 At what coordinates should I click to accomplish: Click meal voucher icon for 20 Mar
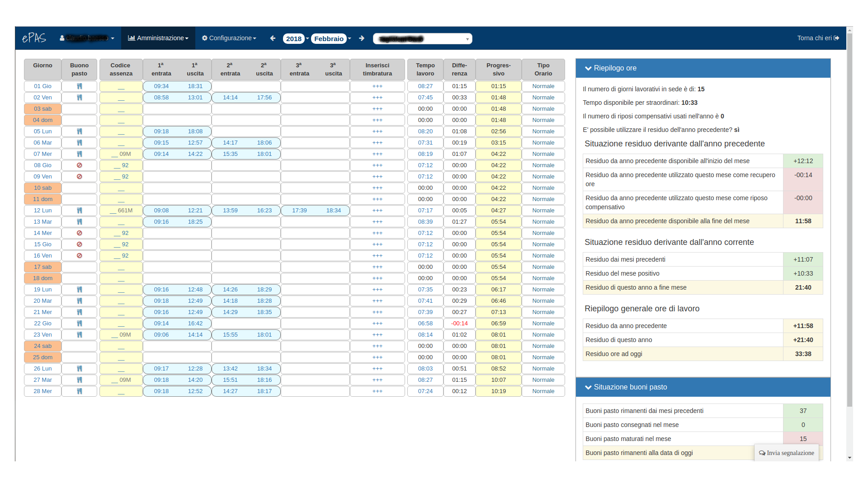pyautogui.click(x=79, y=301)
